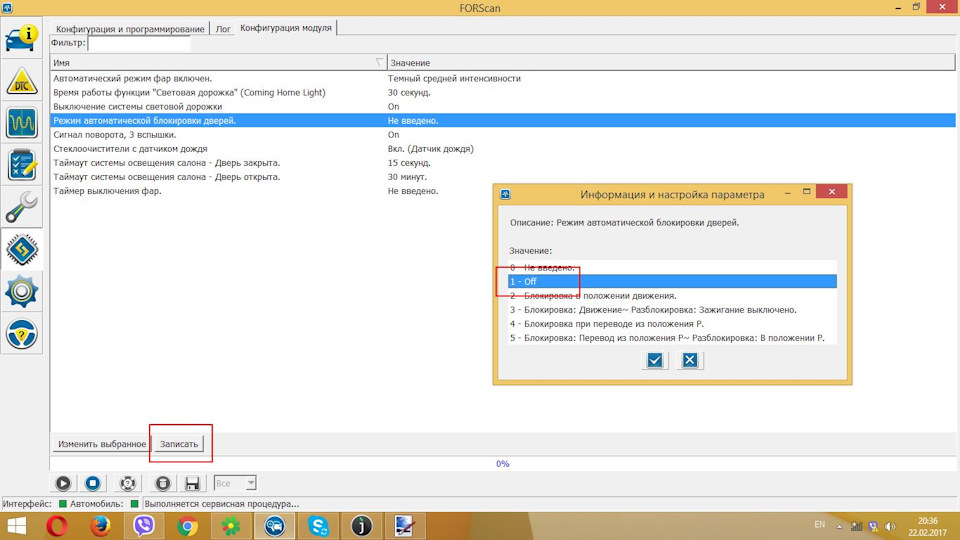Open Opera from the taskbar
Image resolution: width=960 pixels, height=540 pixels.
tap(57, 526)
